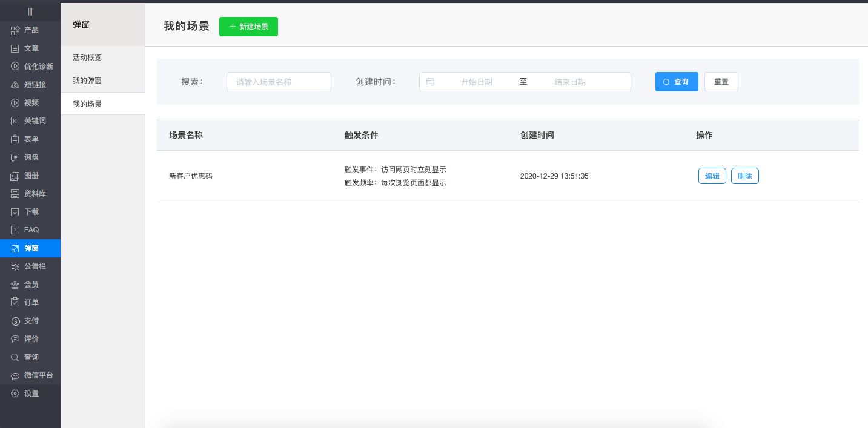Click the 微信平台 WeChat icon
The height and width of the screenshot is (428, 868).
(15, 375)
